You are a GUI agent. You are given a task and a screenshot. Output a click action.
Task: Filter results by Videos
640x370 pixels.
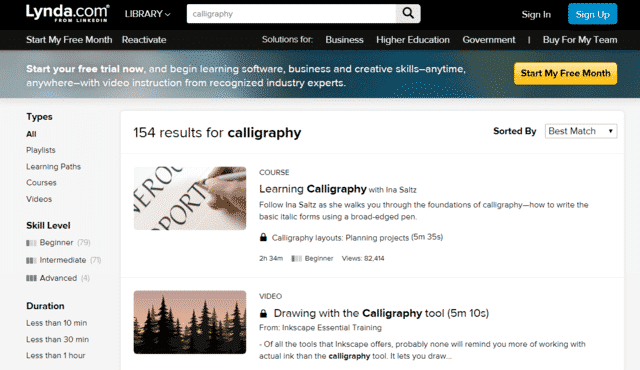39,199
